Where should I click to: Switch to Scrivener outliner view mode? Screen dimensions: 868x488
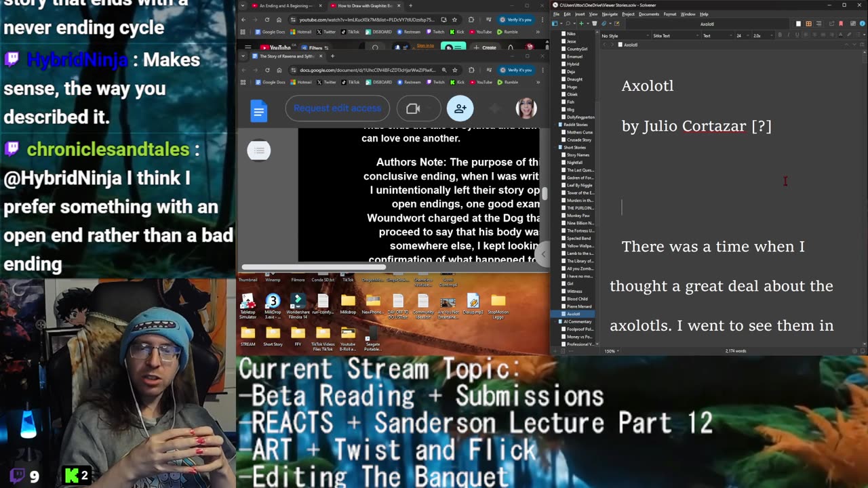pyautogui.click(x=818, y=24)
